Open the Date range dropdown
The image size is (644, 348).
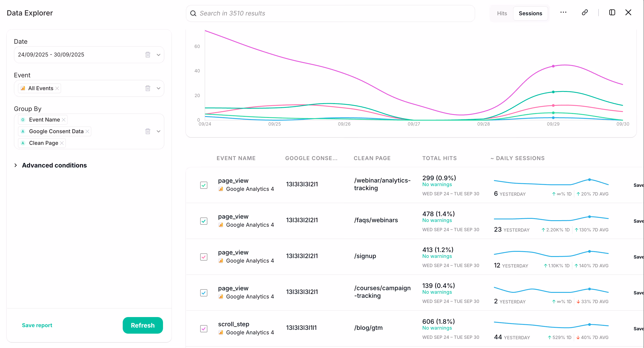click(x=158, y=54)
